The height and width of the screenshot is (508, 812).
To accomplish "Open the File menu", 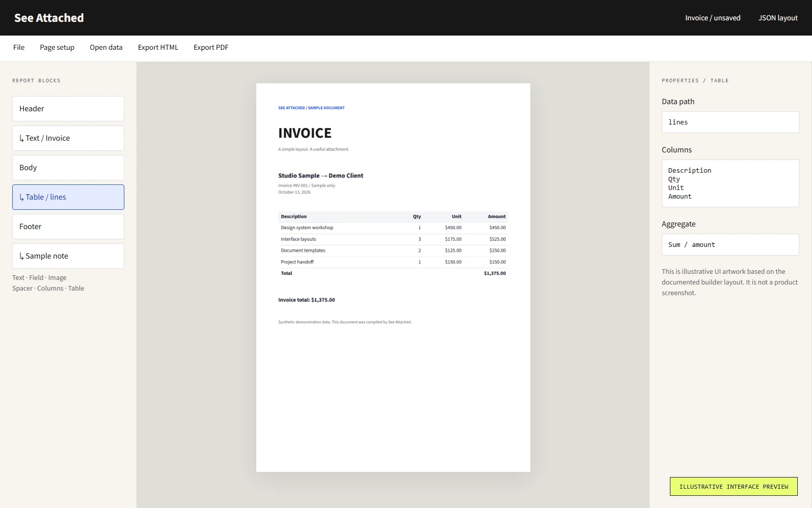I will pos(19,47).
